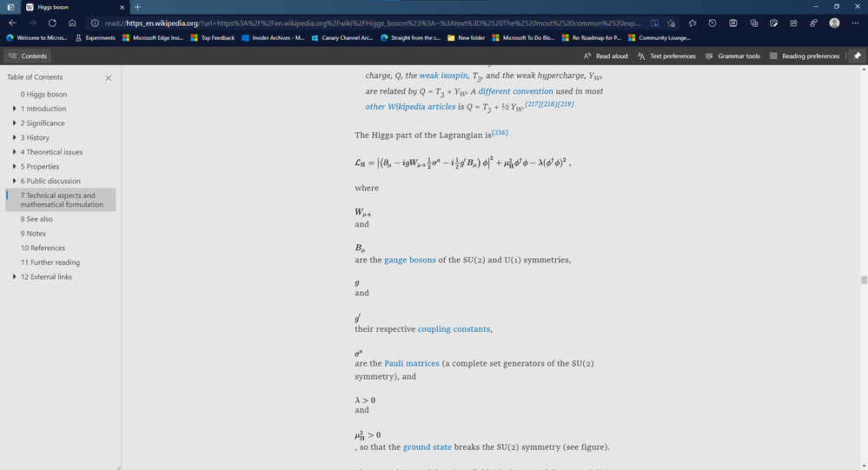
Task: Jump to 10 References
Action: click(43, 248)
